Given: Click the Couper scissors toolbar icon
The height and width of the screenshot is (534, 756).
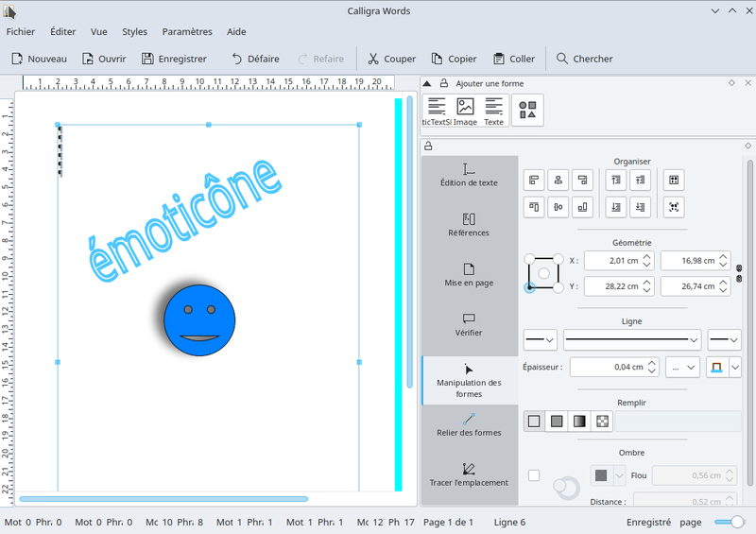Looking at the screenshot, I should click(373, 59).
